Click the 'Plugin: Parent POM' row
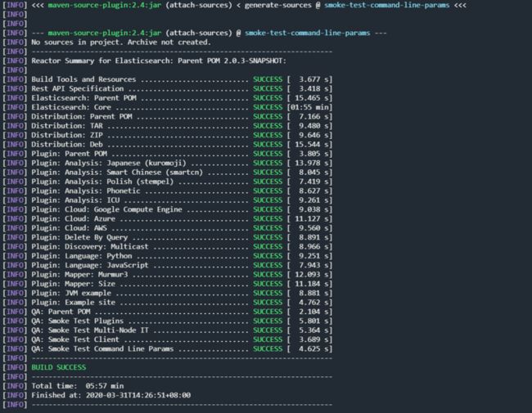This screenshot has width=532, height=413. [167, 154]
